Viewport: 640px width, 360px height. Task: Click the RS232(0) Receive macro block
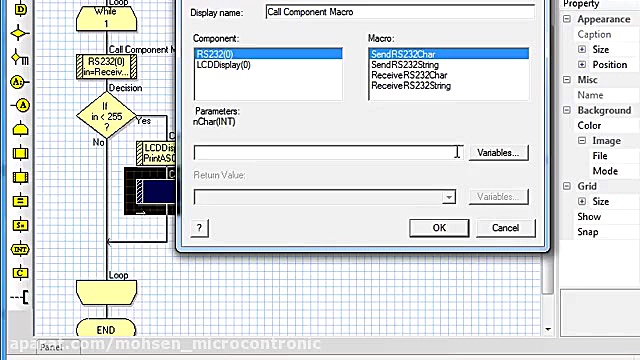(107, 67)
